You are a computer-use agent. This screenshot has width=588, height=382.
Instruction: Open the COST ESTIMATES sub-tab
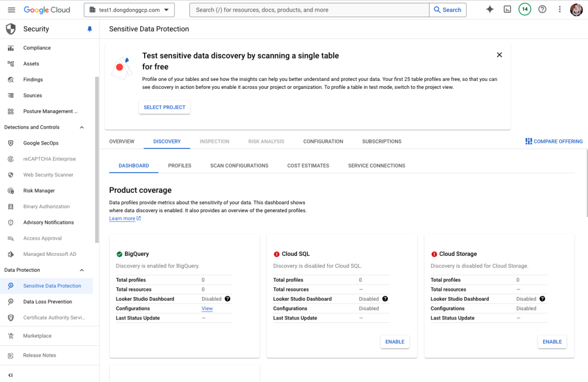click(x=308, y=166)
